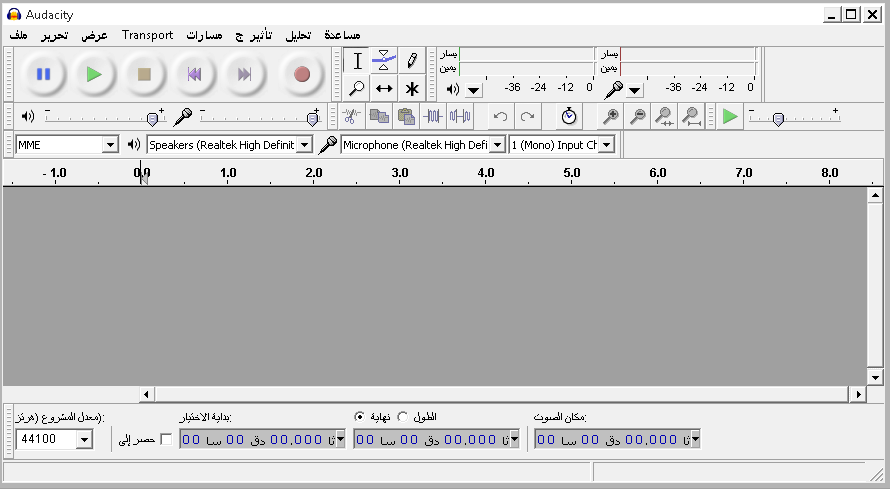The width and height of the screenshot is (890, 489).
Task: Open the تحليل (Analyze) menu
Action: coord(298,35)
